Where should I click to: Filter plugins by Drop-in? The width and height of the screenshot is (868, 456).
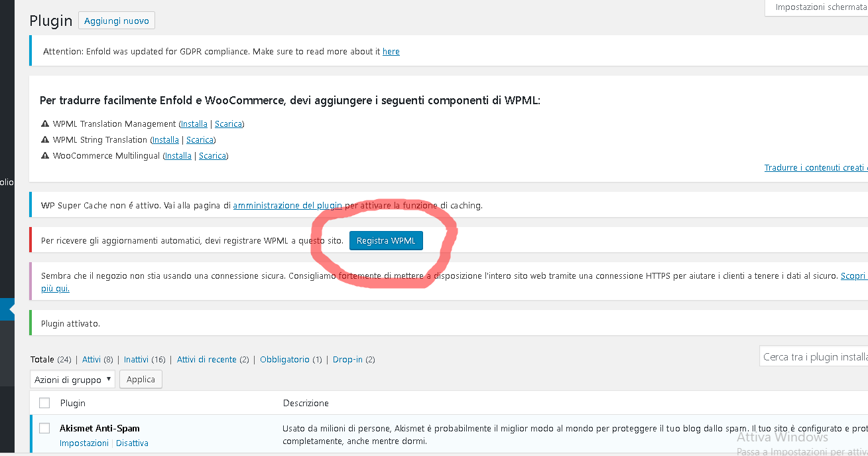point(347,359)
